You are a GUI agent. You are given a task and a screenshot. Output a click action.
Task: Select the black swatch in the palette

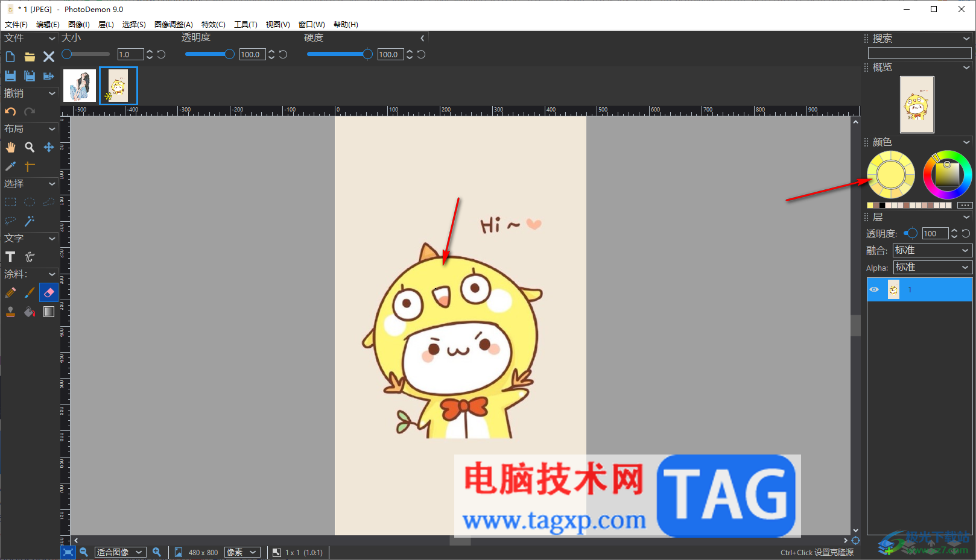click(x=883, y=206)
